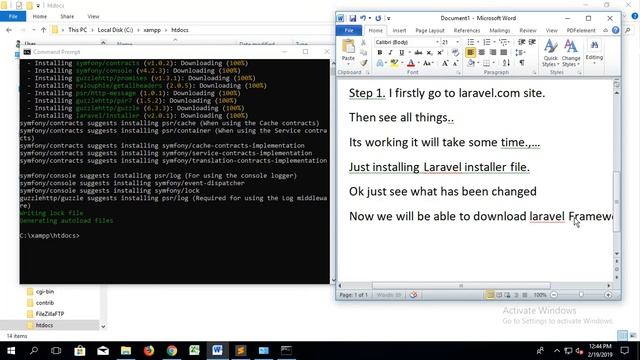Click the Multilevel List icon
Screen dimensions: 640x360
click(503, 42)
